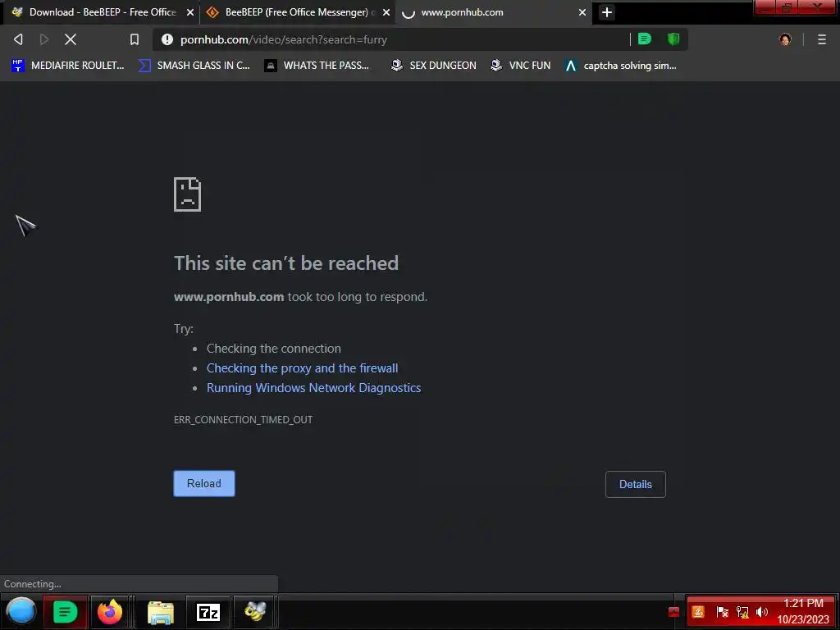This screenshot has height=630, width=840.
Task: Open SMASH GLASS IN C... bookmark
Action: pyautogui.click(x=194, y=66)
